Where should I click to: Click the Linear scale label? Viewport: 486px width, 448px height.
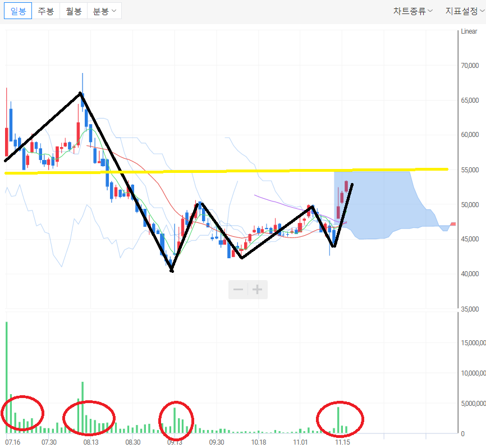(469, 31)
